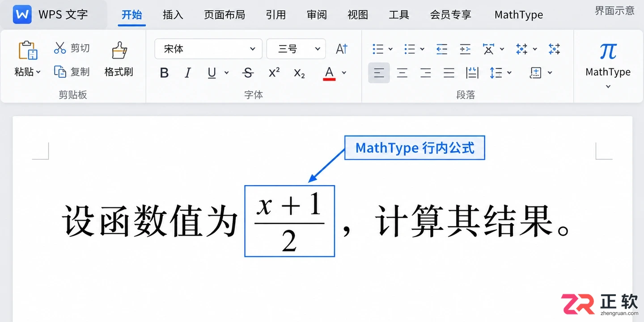Open the 插入 tab
Viewport: 644px width, 322px height.
[x=173, y=15]
